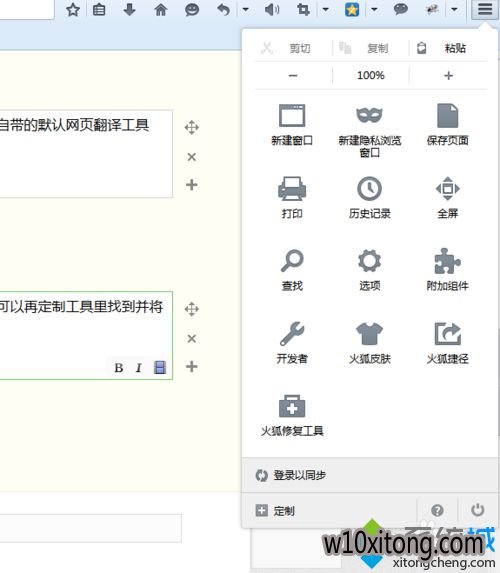This screenshot has height=573, width=500.
Task: Click into the text box containing 自带的默认网页翻译工具
Action: pos(86,154)
